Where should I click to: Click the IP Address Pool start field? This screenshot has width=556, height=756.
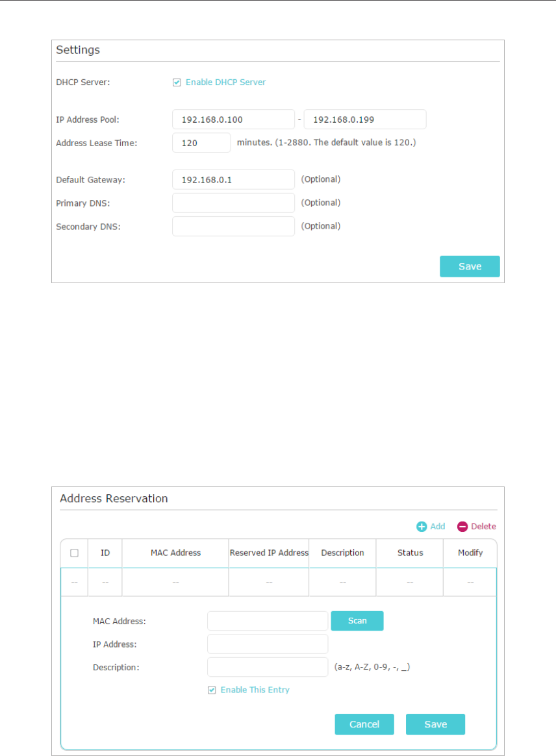click(233, 120)
